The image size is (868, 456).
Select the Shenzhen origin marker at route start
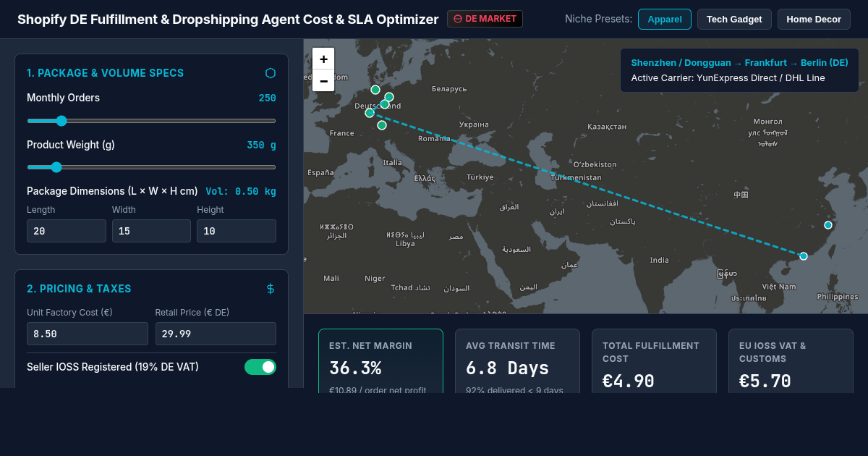(804, 256)
